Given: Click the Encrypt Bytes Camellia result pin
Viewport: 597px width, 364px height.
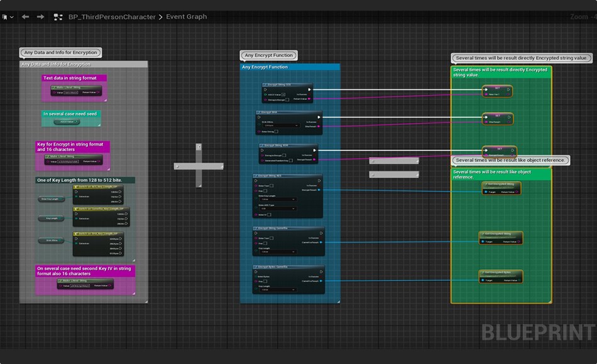Looking at the screenshot, I should 320,281.
